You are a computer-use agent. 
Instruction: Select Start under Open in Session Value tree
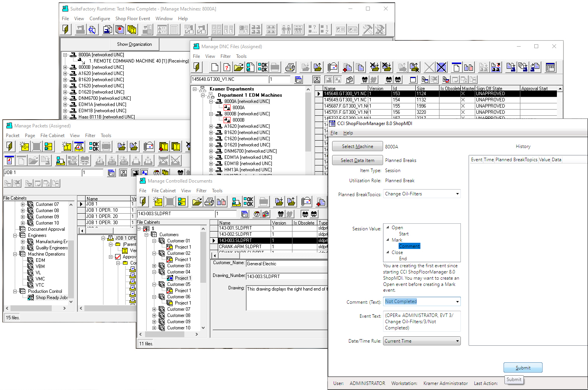[x=404, y=234]
